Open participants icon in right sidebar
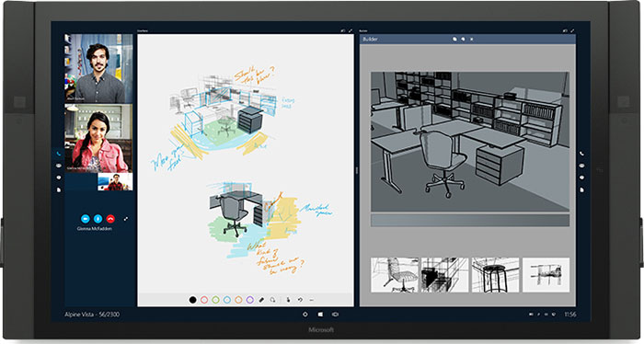Viewport: 644px width, 344px height. 582,178
